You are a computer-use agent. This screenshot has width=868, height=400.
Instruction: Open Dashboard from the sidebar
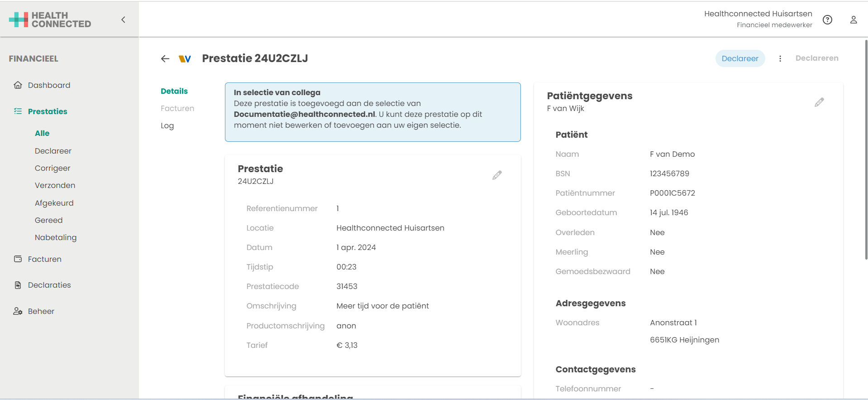coord(49,85)
